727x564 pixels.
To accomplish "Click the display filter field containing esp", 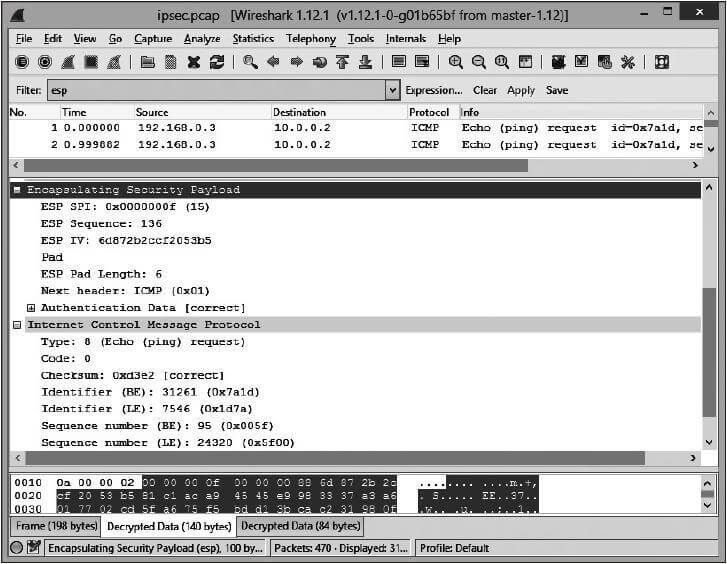I will (216, 90).
